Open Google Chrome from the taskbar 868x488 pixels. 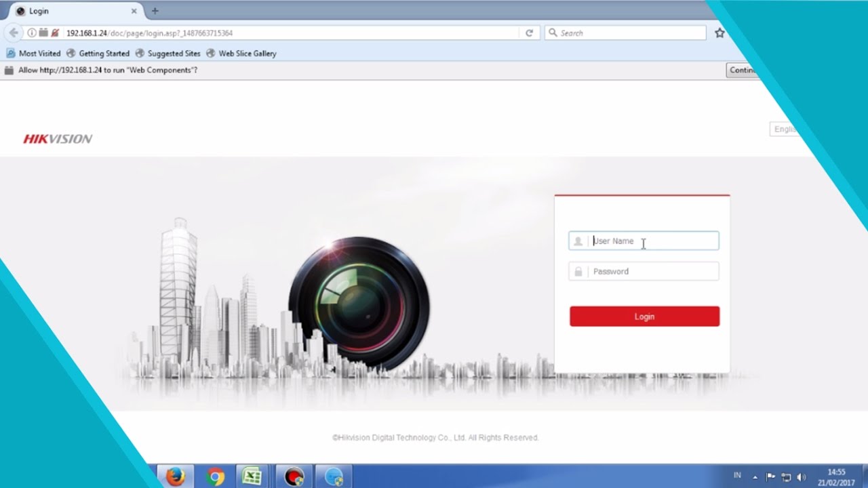coord(215,476)
